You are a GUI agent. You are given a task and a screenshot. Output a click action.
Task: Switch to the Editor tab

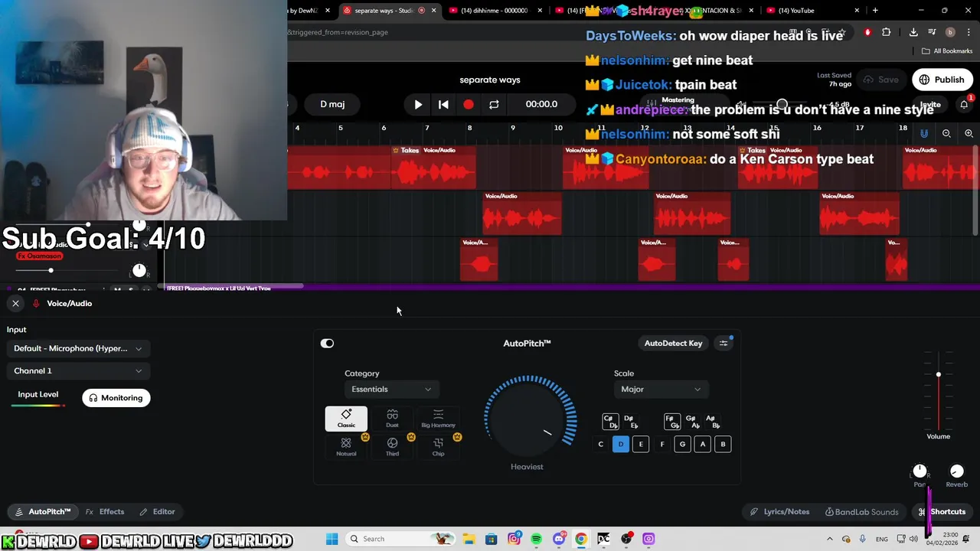point(157,511)
